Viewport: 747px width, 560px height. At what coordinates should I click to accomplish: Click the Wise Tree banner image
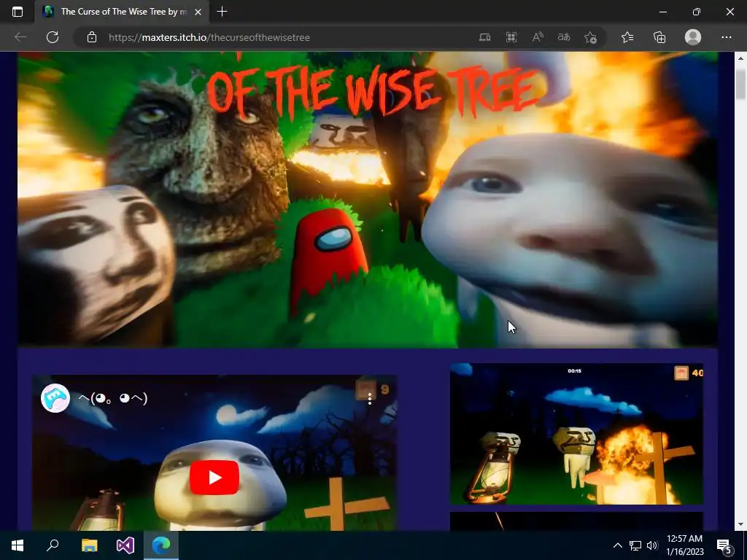pyautogui.click(x=368, y=199)
